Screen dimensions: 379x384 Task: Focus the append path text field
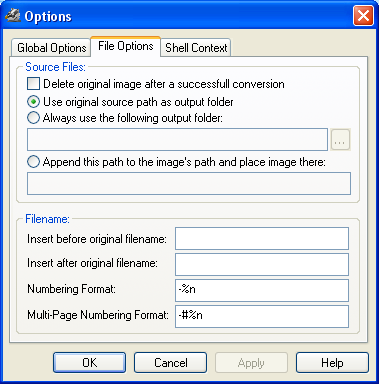189,183
